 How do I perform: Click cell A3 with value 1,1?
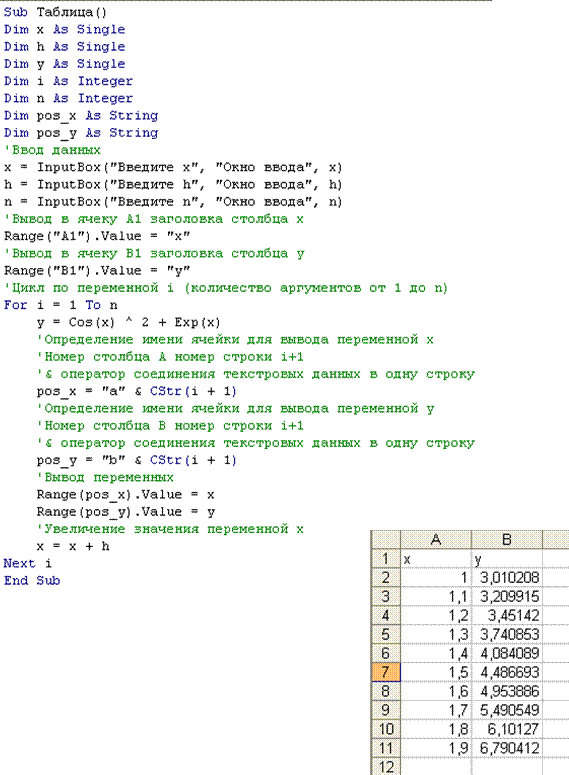click(x=436, y=597)
